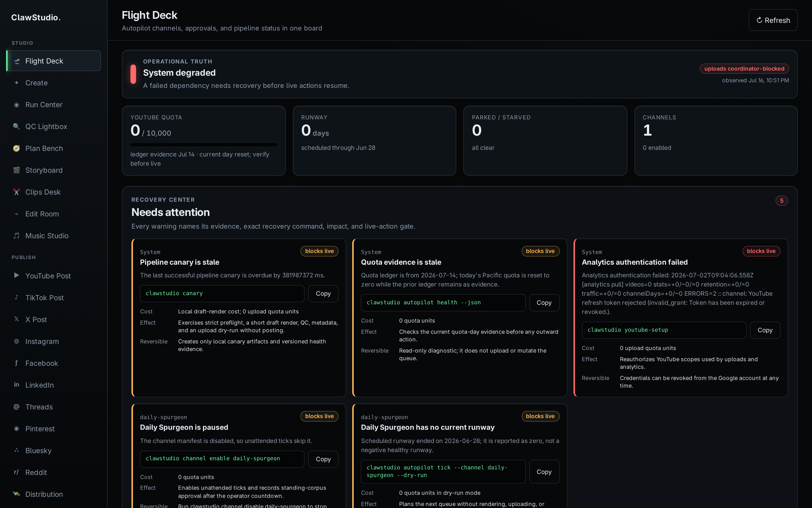Click the X Post logo icon

tap(16, 320)
